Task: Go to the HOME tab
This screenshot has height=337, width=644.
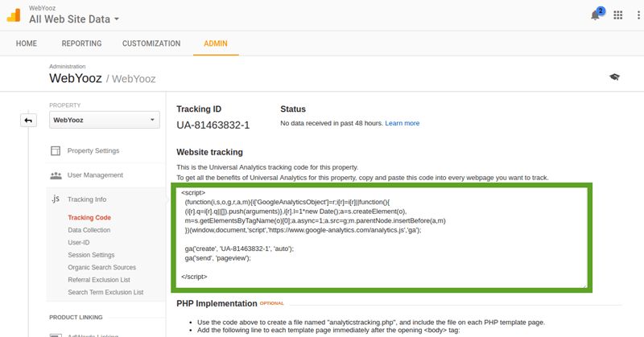Action: point(27,43)
